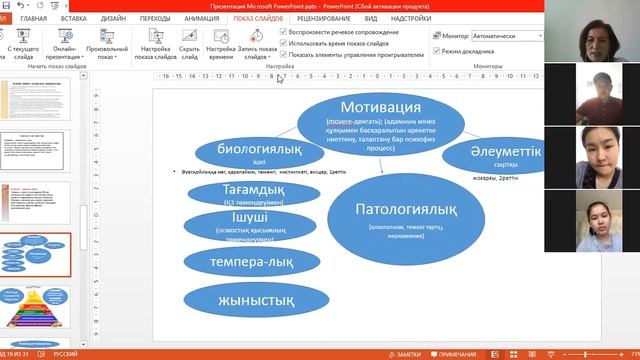640x360 pixels.
Task: Select the pyramid diagram slide thumbnail
Action: 35,307
